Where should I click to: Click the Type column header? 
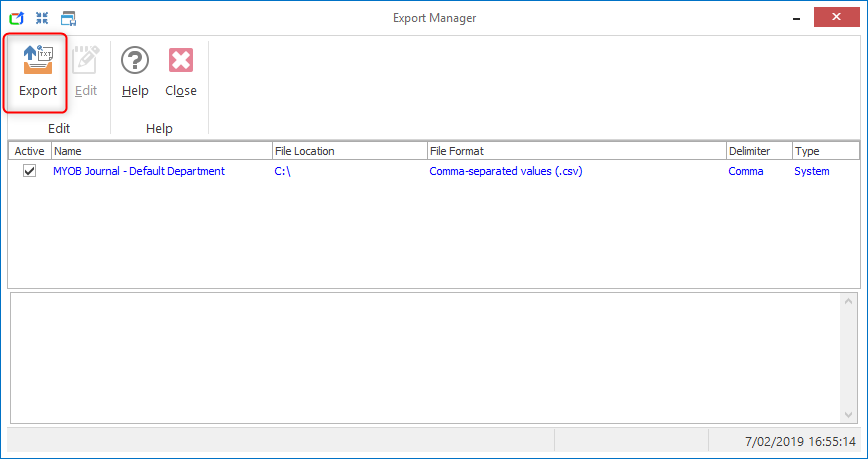tap(824, 151)
